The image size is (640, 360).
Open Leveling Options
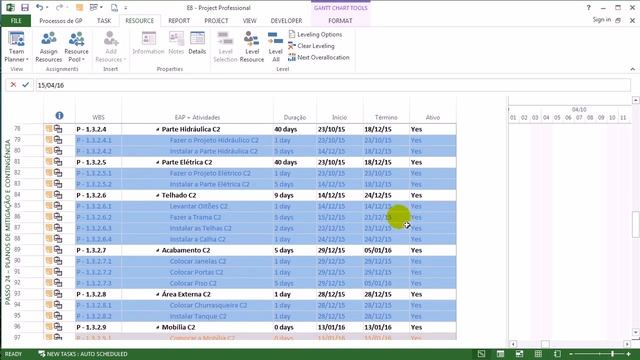coord(315,34)
